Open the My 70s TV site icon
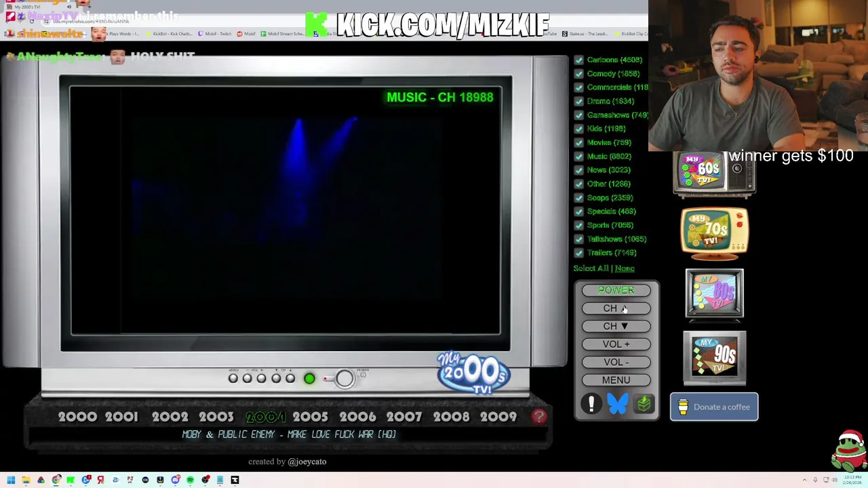This screenshot has width=868, height=488. coord(714,234)
